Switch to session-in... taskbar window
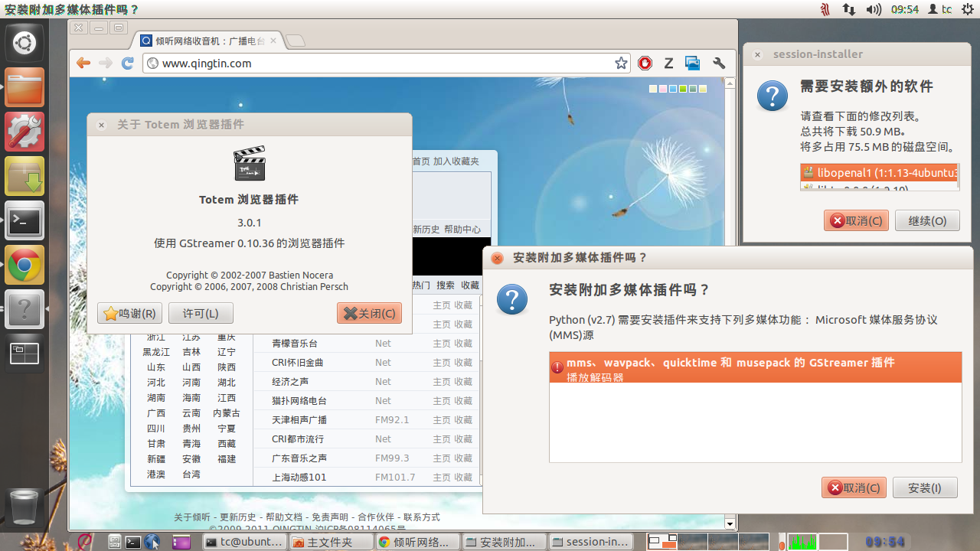This screenshot has height=551, width=980. 591,542
